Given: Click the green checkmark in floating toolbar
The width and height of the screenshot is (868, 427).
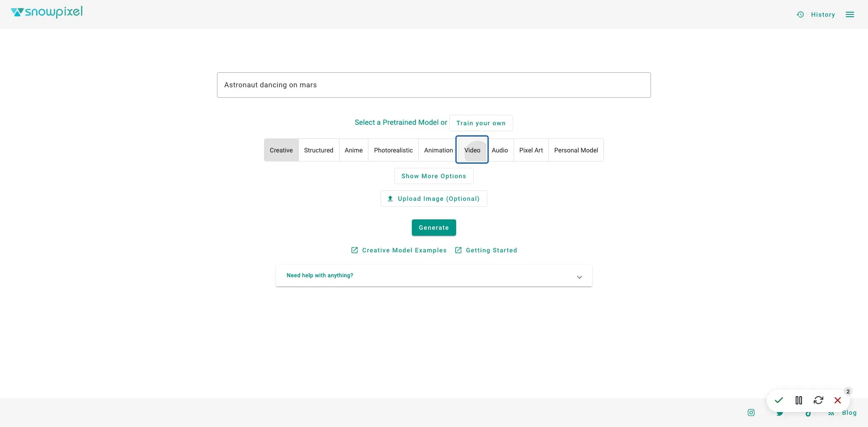Looking at the screenshot, I should 779,400.
